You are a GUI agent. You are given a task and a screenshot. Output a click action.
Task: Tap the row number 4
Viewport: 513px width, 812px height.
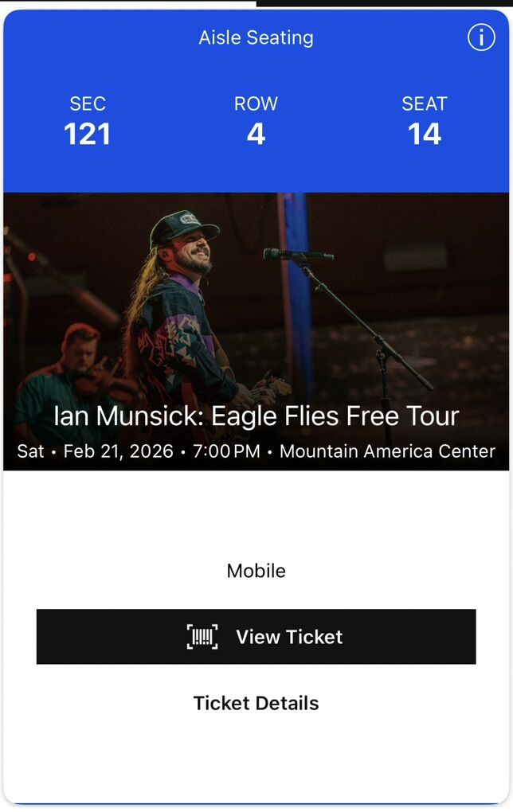pyautogui.click(x=256, y=135)
